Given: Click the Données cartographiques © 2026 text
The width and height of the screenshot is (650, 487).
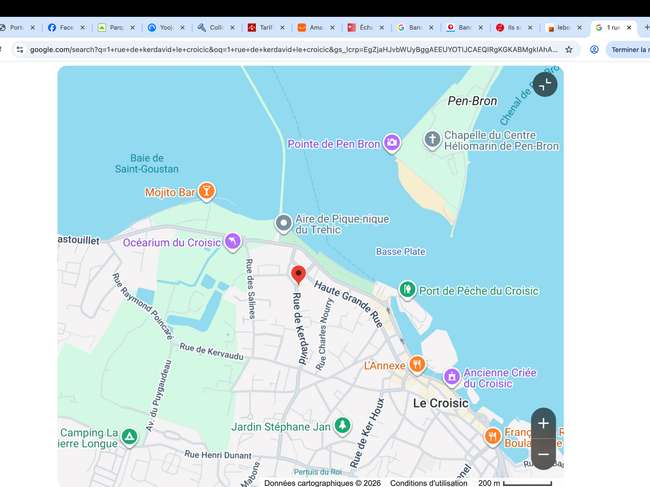Looking at the screenshot, I should tap(323, 483).
